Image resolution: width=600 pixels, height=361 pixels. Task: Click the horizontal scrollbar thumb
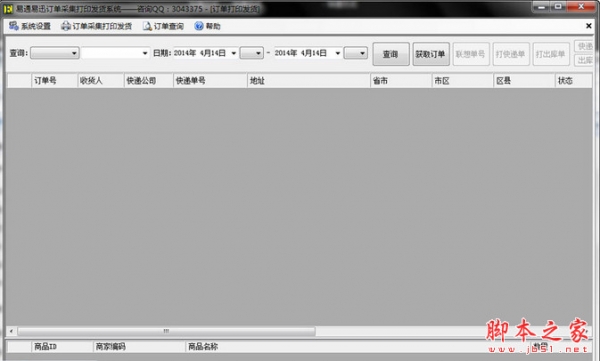166,331
